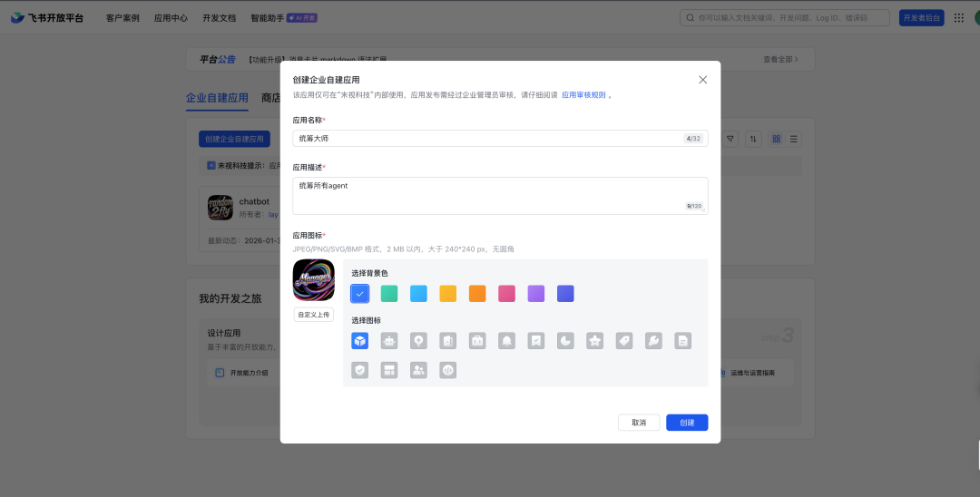Open the 客户案例 nav item

pos(122,18)
